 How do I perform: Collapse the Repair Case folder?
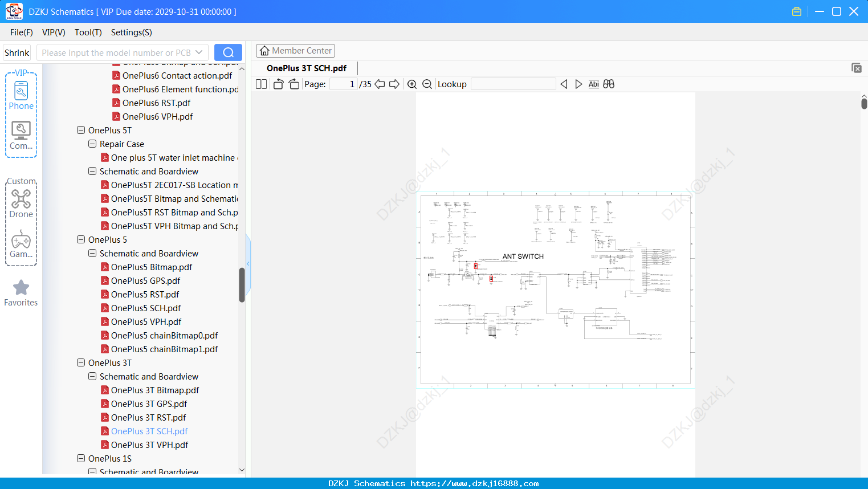pyautogui.click(x=92, y=144)
